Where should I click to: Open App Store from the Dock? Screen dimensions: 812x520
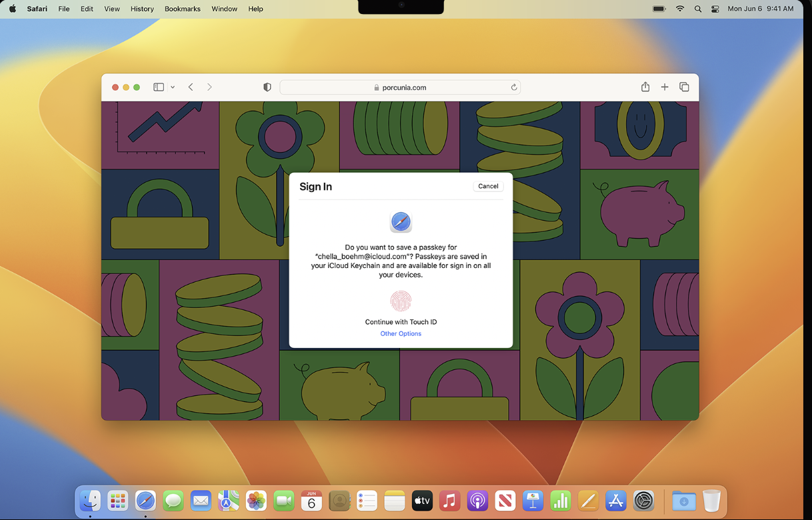616,500
